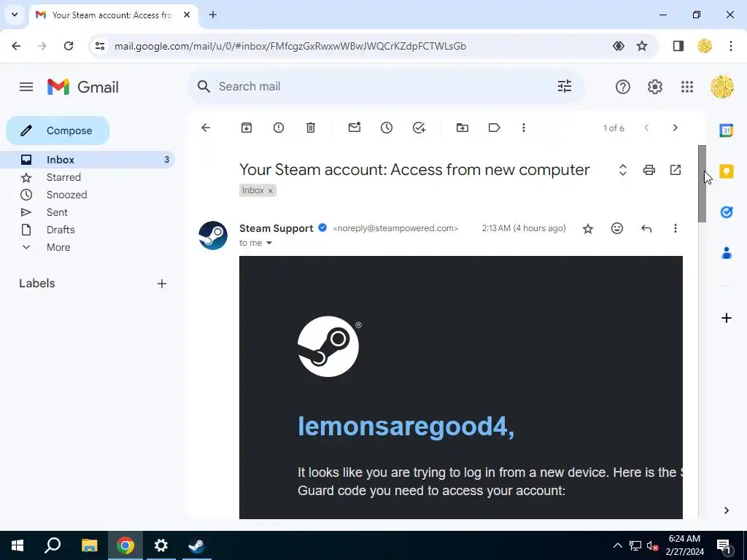This screenshot has width=747, height=560.
Task: Open Google Keep side panel
Action: pos(726,171)
